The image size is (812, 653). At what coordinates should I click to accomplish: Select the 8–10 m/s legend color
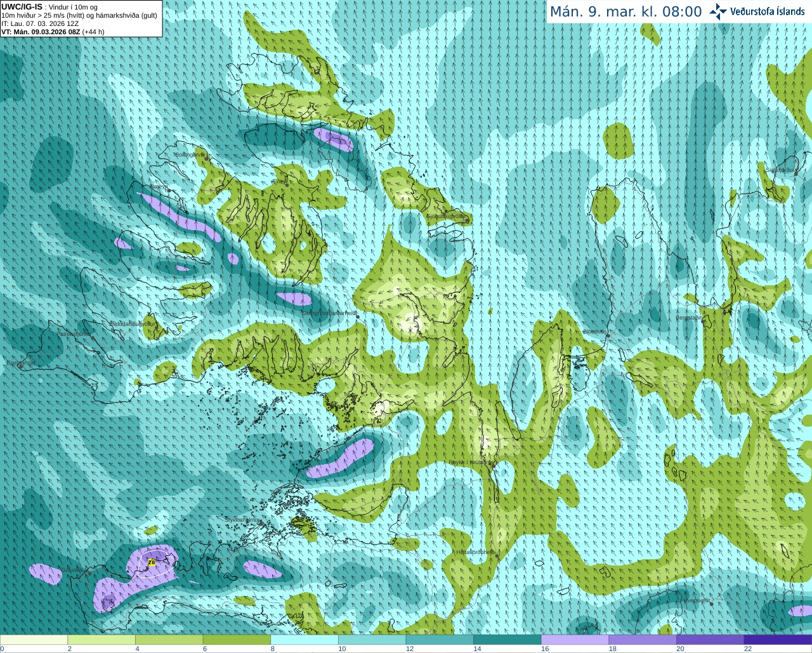point(304,640)
